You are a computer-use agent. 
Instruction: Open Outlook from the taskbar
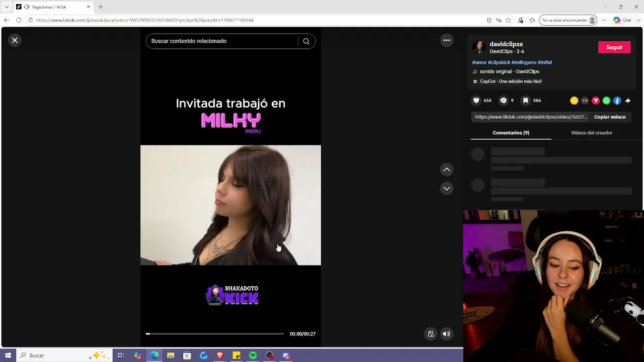(203, 355)
